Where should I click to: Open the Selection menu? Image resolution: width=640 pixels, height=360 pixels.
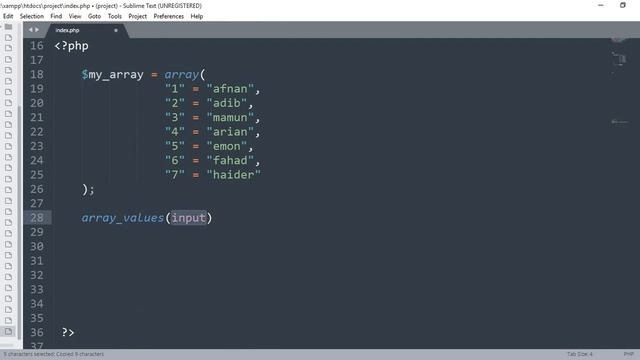point(32,16)
